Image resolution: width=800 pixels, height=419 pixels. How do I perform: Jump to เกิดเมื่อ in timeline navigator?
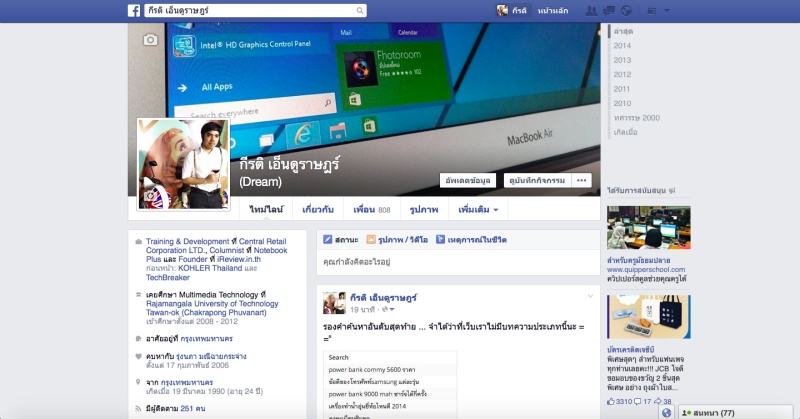click(x=625, y=132)
